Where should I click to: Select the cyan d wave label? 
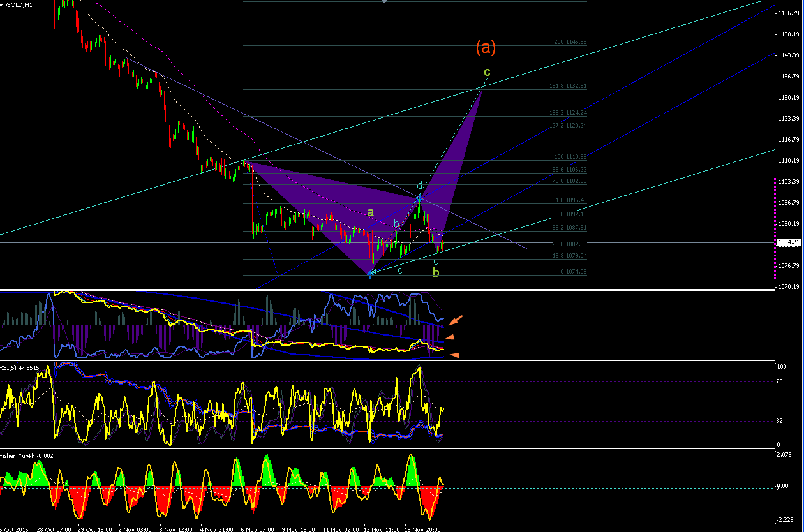click(419, 186)
